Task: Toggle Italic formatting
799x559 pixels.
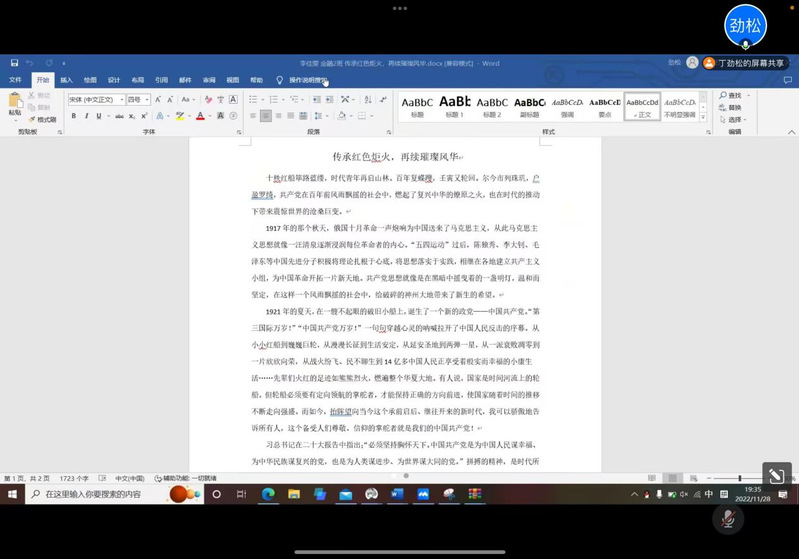Action: click(86, 116)
